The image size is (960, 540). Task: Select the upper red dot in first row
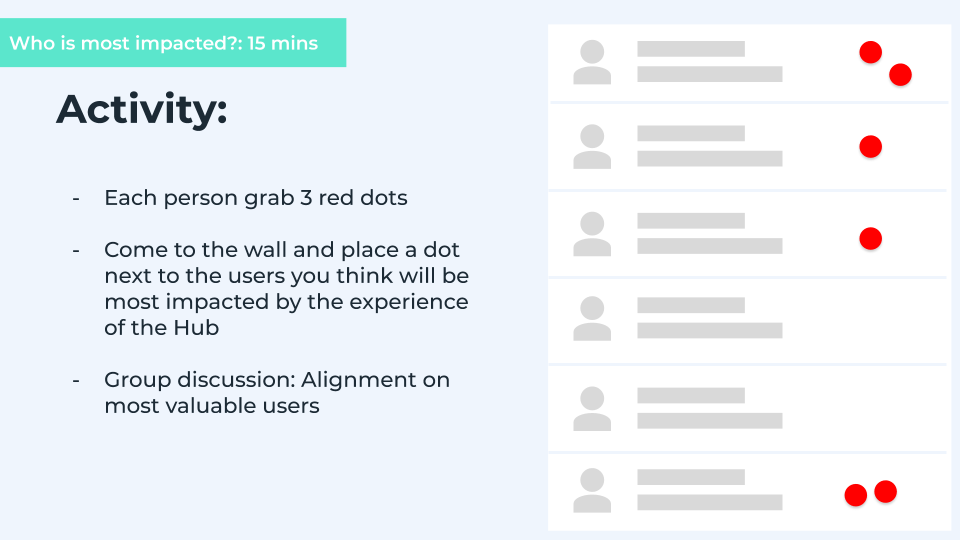coord(871,52)
